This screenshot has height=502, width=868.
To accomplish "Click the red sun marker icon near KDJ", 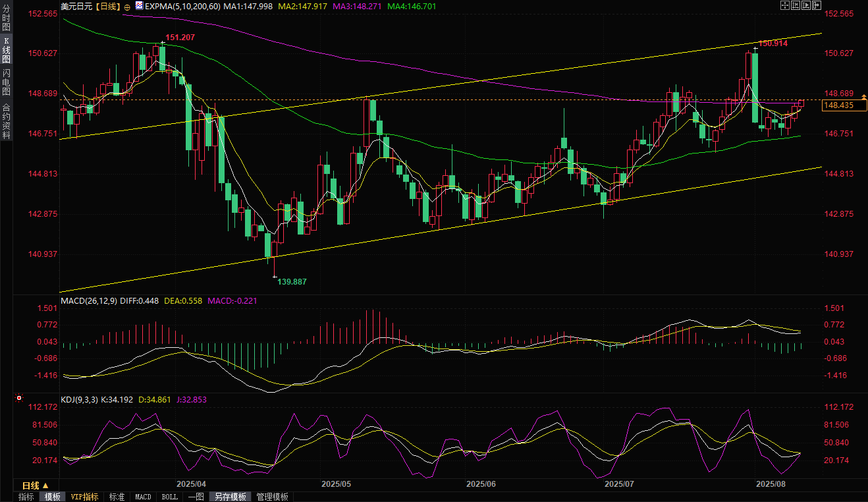I will pyautogui.click(x=19, y=398).
